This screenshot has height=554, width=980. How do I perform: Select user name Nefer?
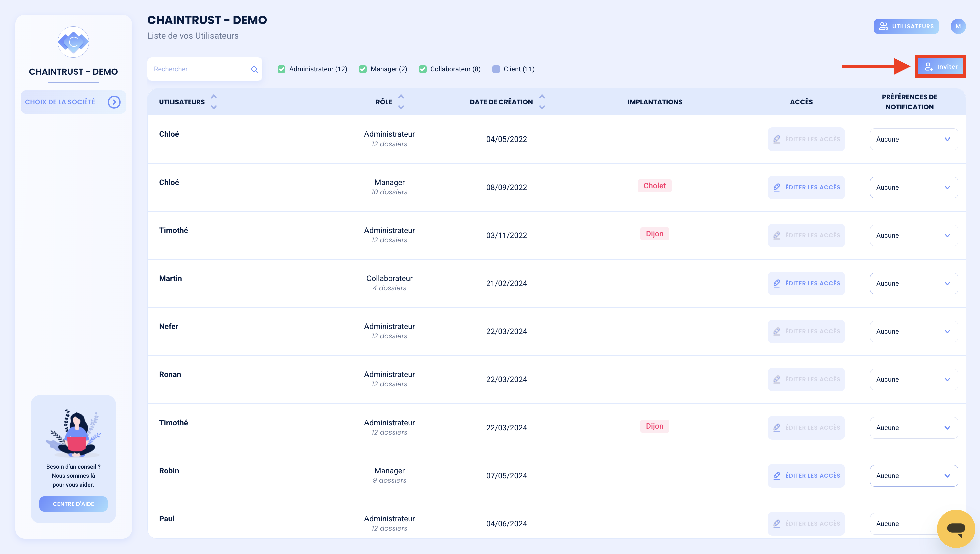point(169,326)
